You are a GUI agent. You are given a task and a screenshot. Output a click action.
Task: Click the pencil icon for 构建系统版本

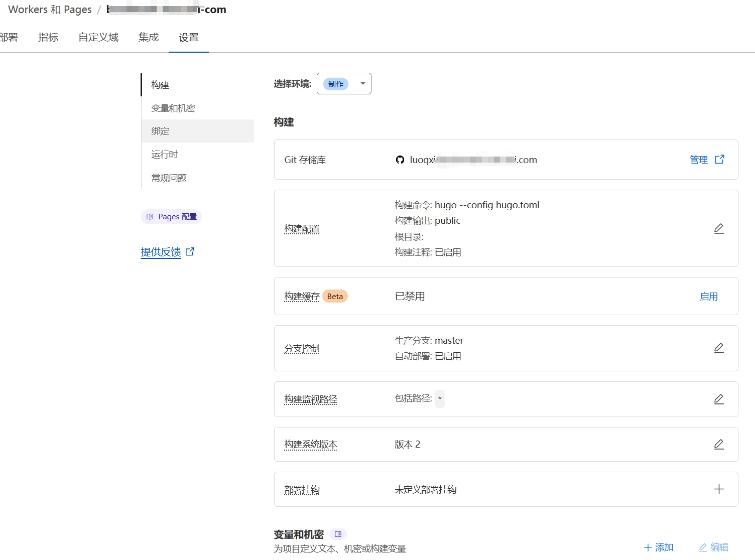[x=719, y=444]
